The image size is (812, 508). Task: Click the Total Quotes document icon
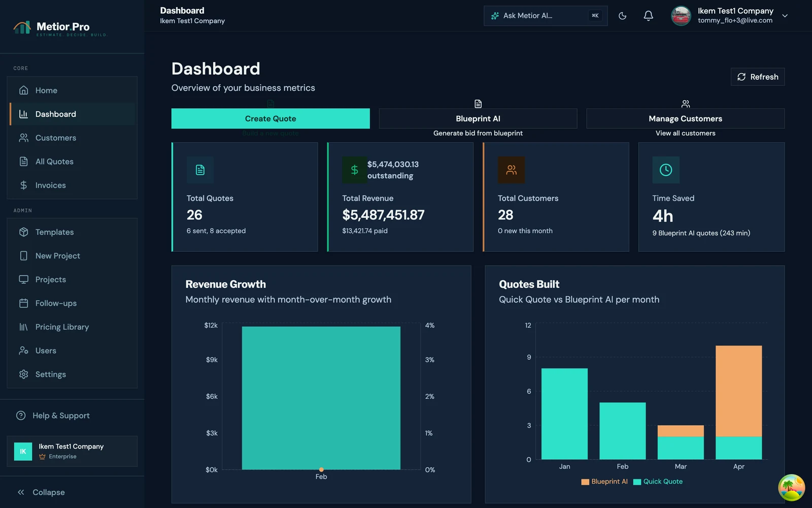(x=200, y=170)
